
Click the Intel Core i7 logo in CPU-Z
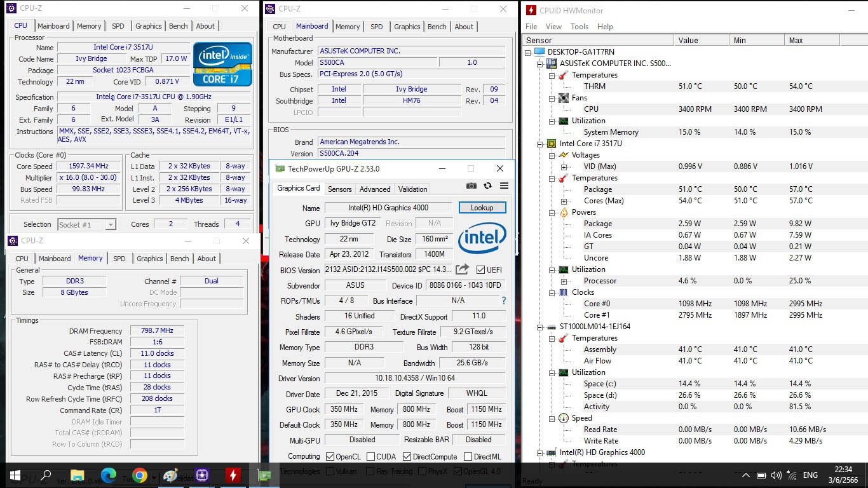point(222,64)
